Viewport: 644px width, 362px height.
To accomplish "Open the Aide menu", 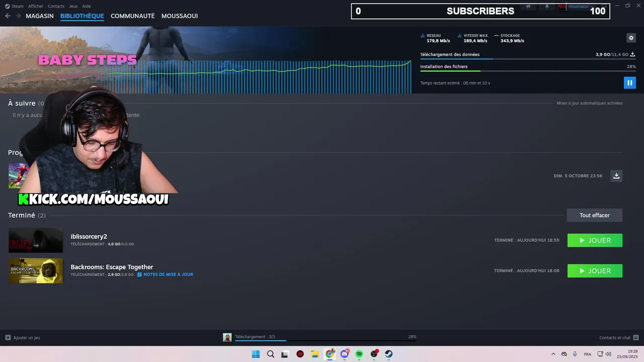I will point(86,6).
